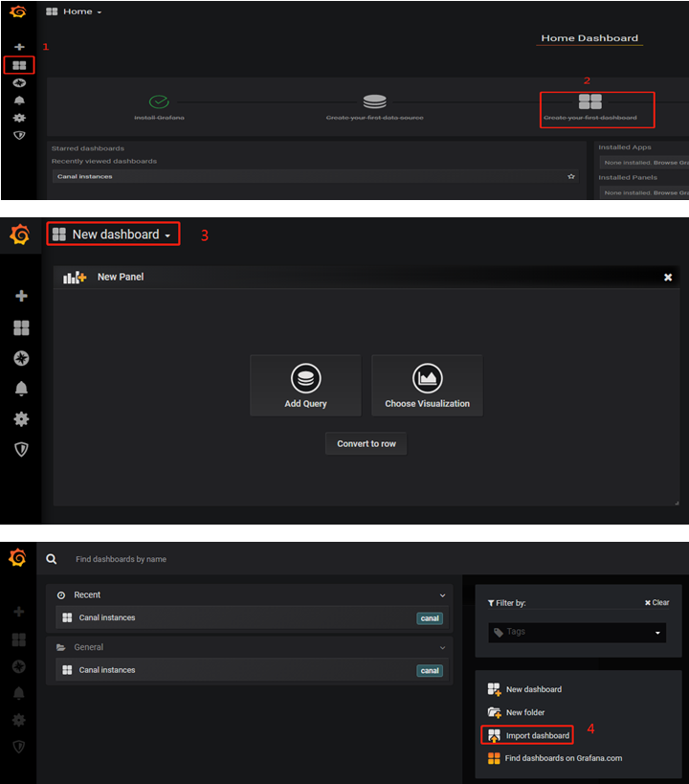
Task: Click the Install Grafana checkmark step icon
Action: (x=159, y=102)
